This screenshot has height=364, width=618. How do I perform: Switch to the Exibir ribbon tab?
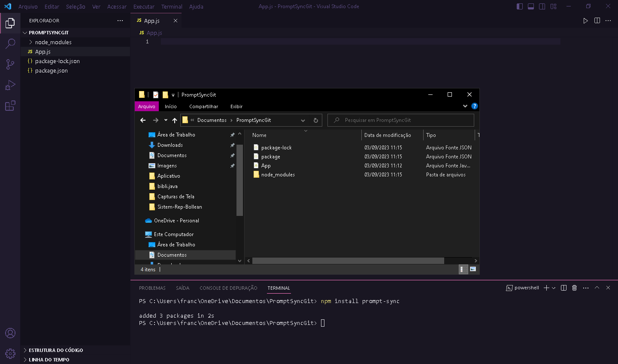point(236,106)
